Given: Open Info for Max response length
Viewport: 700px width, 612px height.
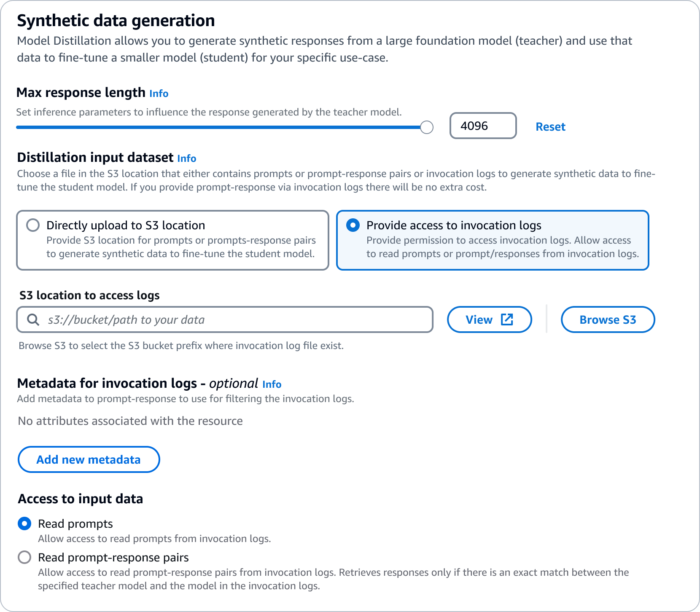Looking at the screenshot, I should (159, 94).
